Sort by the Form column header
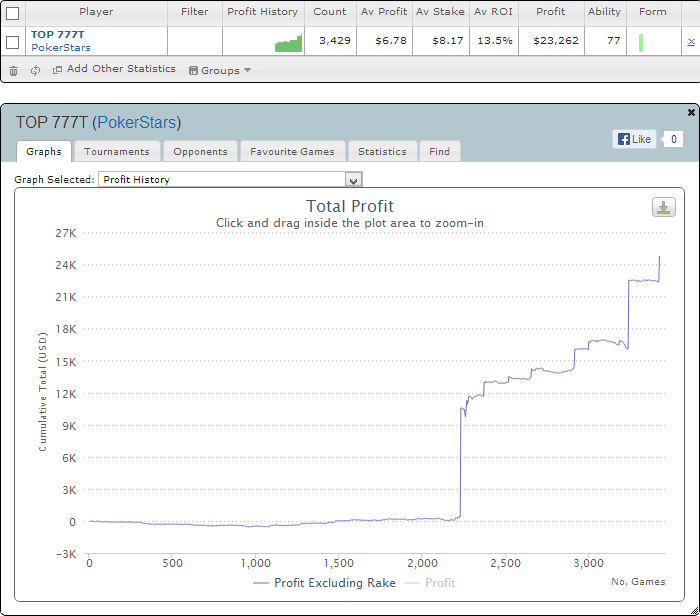The width and height of the screenshot is (700, 616). click(x=653, y=12)
